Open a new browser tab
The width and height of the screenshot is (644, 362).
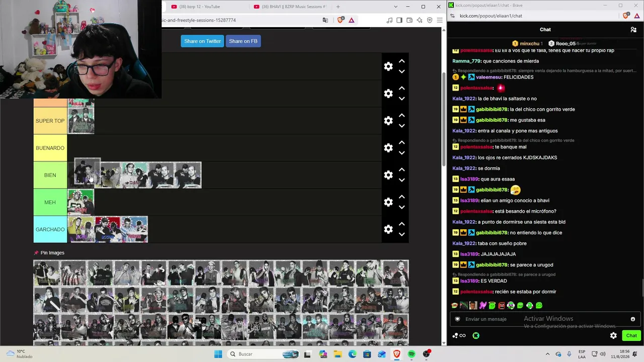pos(338,7)
